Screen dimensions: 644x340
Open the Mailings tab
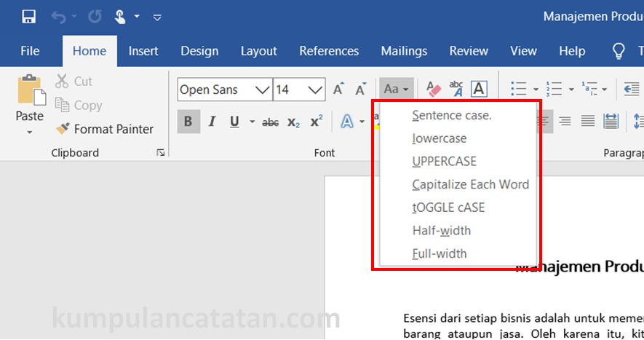pos(404,51)
